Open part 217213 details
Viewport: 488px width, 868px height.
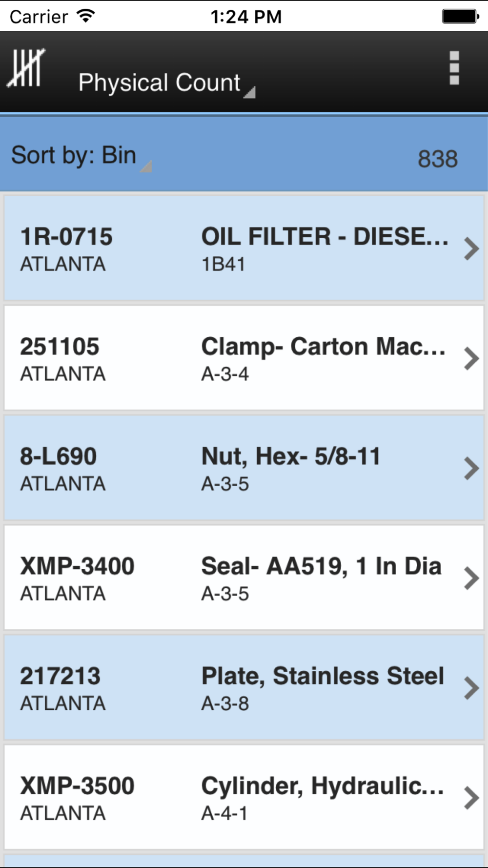244,687
